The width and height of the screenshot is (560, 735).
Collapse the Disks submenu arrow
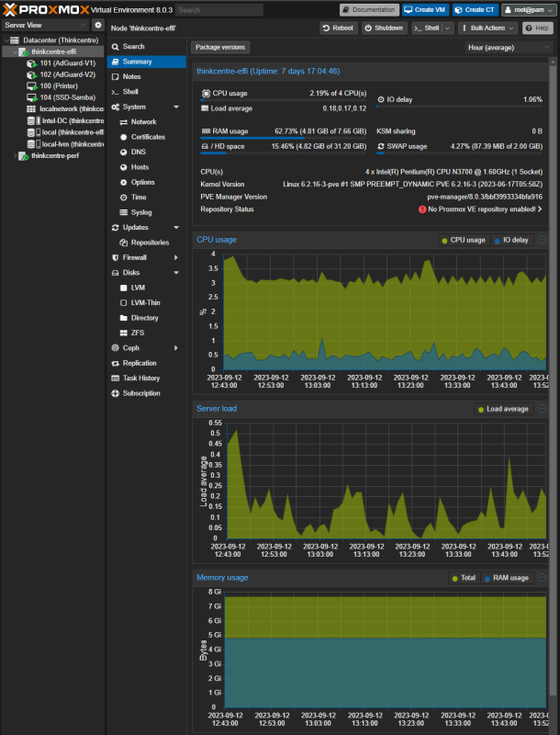coord(176,272)
